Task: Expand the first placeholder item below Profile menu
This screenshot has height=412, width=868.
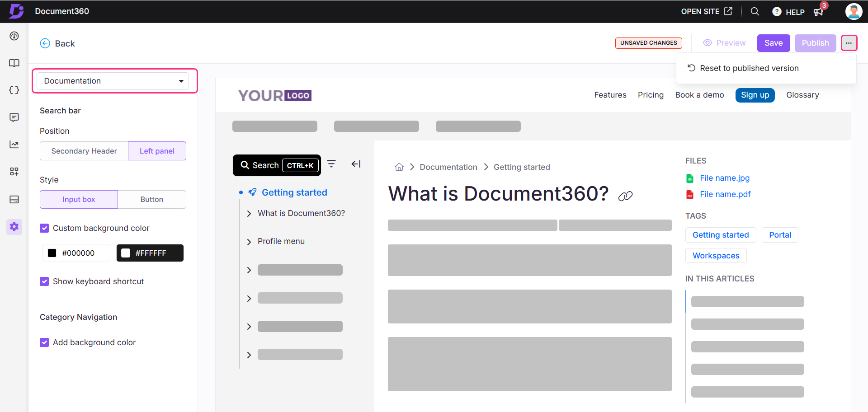Action: pyautogui.click(x=249, y=270)
